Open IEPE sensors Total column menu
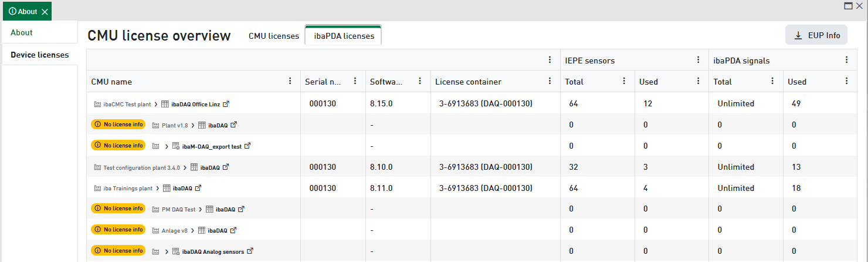 click(x=624, y=81)
